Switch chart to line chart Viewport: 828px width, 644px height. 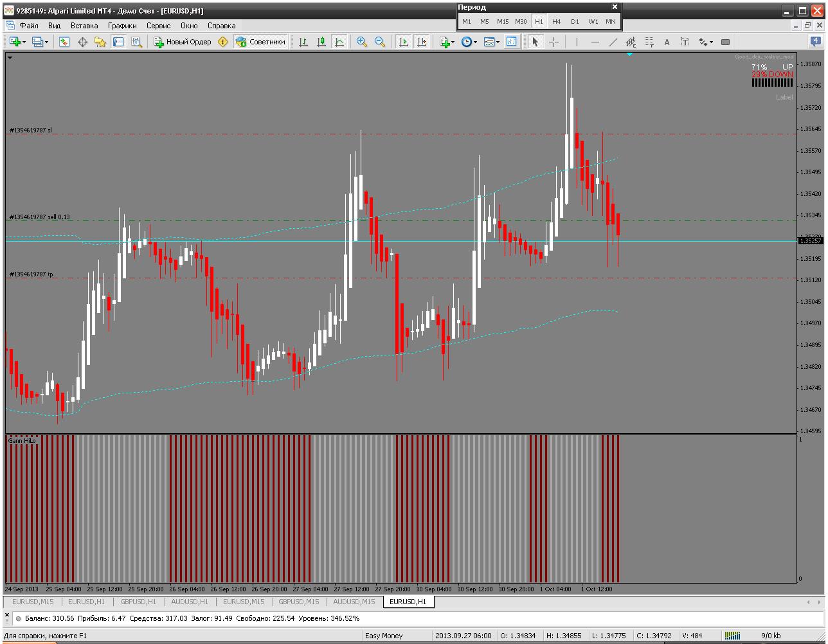pyautogui.click(x=339, y=42)
